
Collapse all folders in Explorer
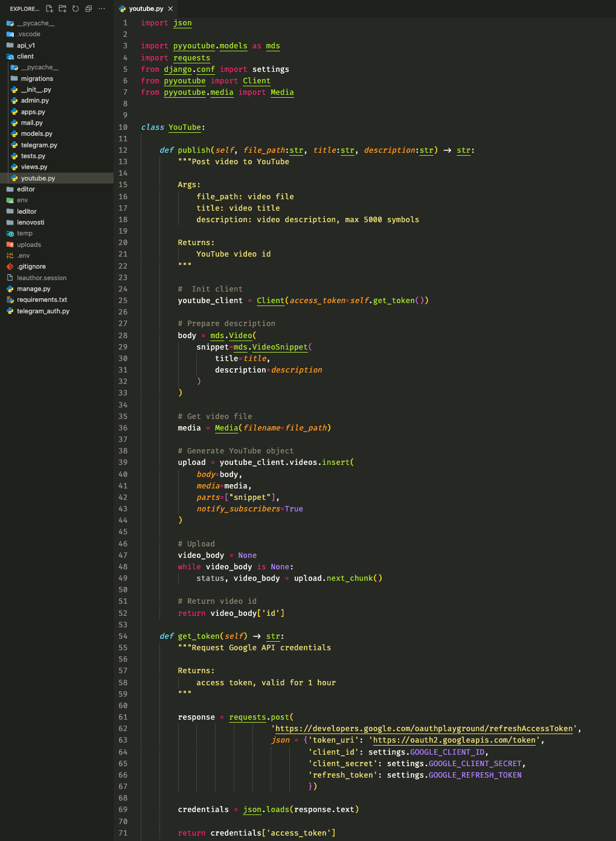89,8
